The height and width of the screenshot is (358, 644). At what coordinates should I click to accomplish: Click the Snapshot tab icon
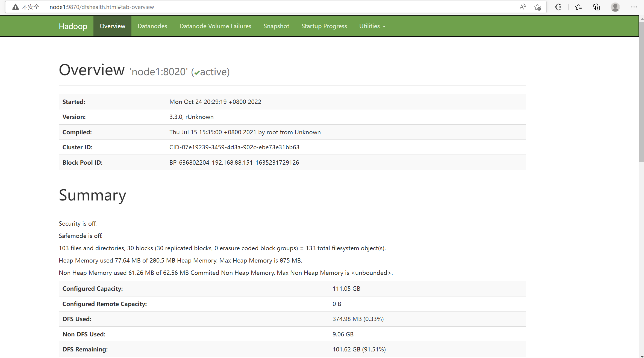click(277, 26)
